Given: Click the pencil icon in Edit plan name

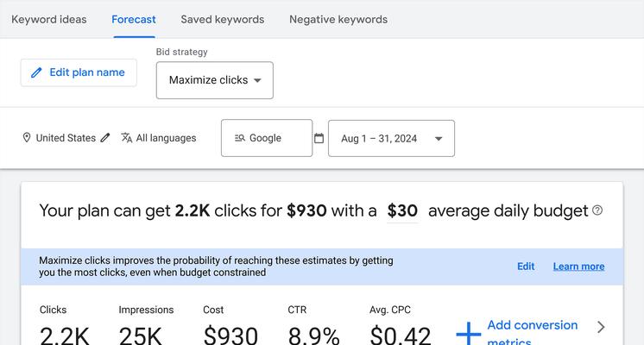Looking at the screenshot, I should [x=36, y=72].
